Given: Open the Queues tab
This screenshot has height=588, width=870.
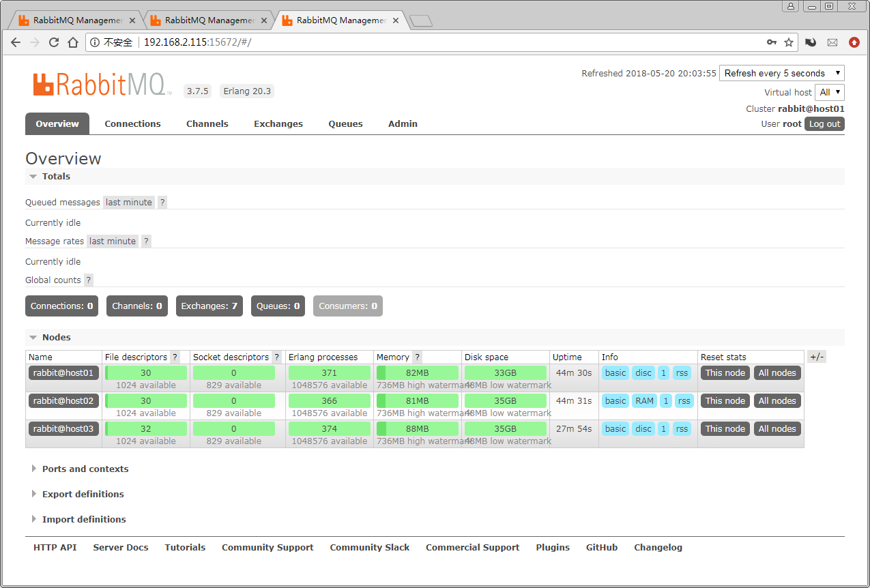Looking at the screenshot, I should tap(345, 123).
